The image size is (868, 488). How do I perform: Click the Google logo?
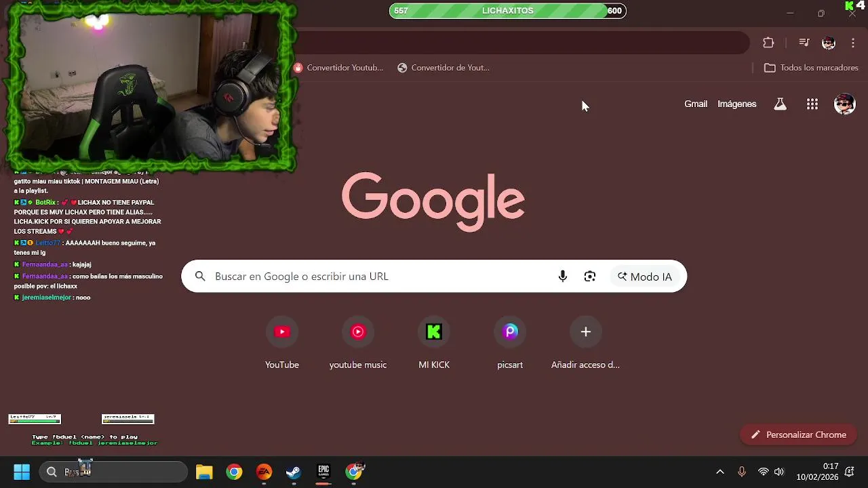point(433,201)
